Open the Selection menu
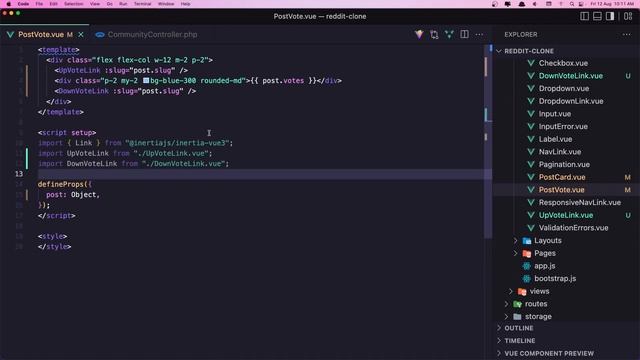Viewport: 640px width, 360px height. [73, 4]
